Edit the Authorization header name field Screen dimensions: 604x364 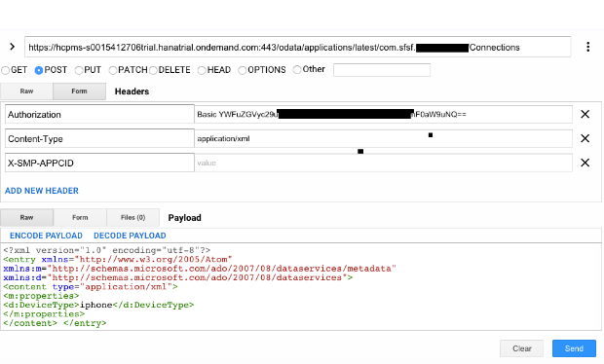[99, 114]
